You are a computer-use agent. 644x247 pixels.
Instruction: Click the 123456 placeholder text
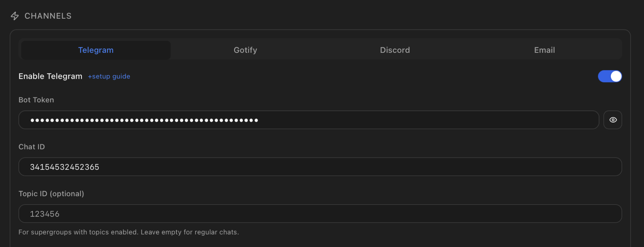[x=45, y=214]
